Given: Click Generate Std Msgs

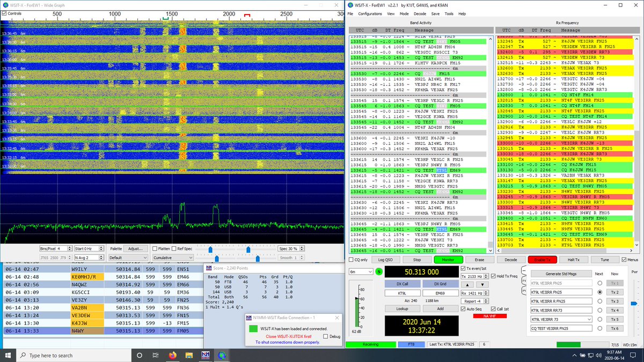Looking at the screenshot, I should coord(561,274).
